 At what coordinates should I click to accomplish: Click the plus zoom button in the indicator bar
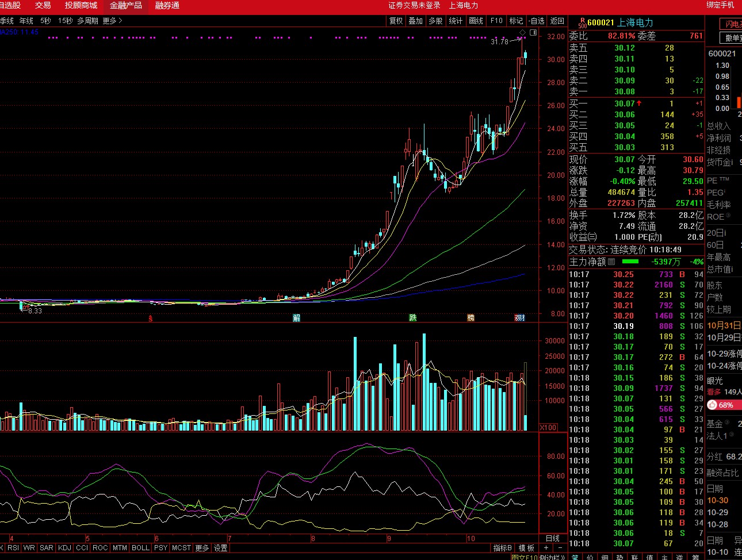pos(546,548)
